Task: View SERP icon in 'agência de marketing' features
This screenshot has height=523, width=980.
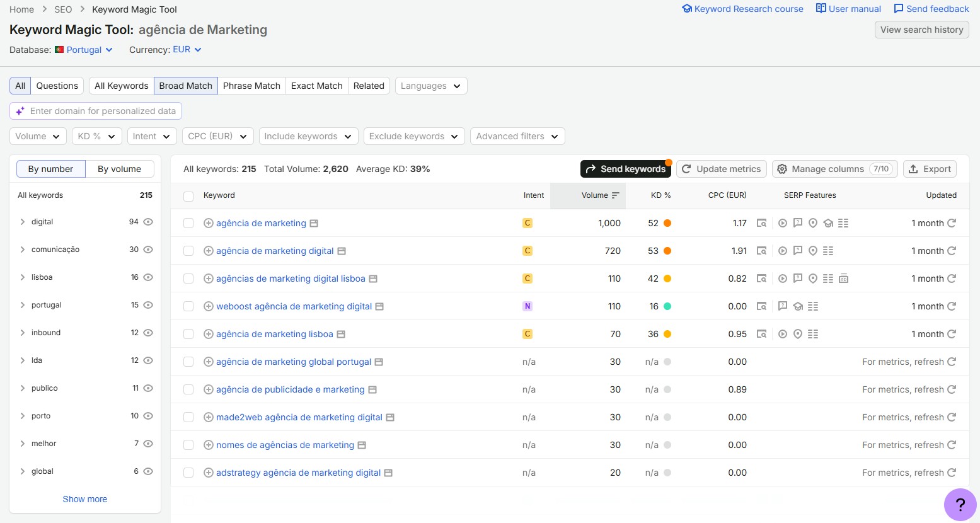Action: (762, 223)
